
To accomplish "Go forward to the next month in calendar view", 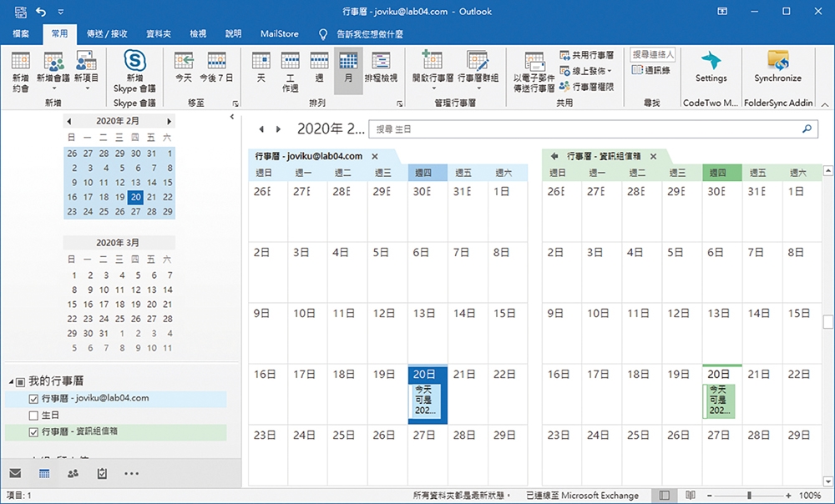I will (278, 129).
